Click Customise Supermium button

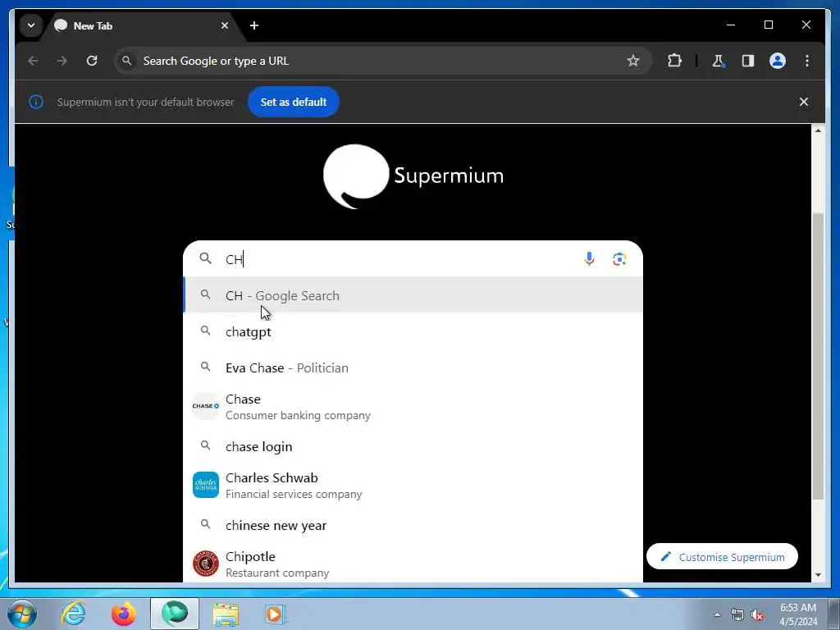click(722, 557)
